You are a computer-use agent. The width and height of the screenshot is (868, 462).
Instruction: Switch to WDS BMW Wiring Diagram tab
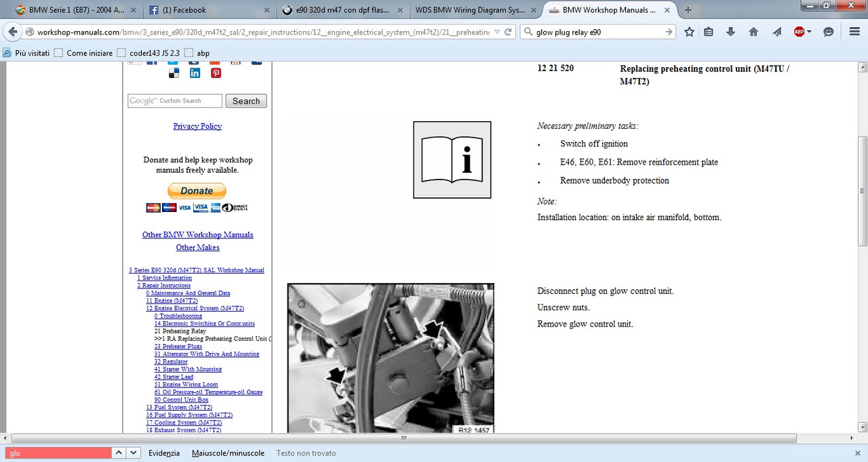tap(476, 10)
